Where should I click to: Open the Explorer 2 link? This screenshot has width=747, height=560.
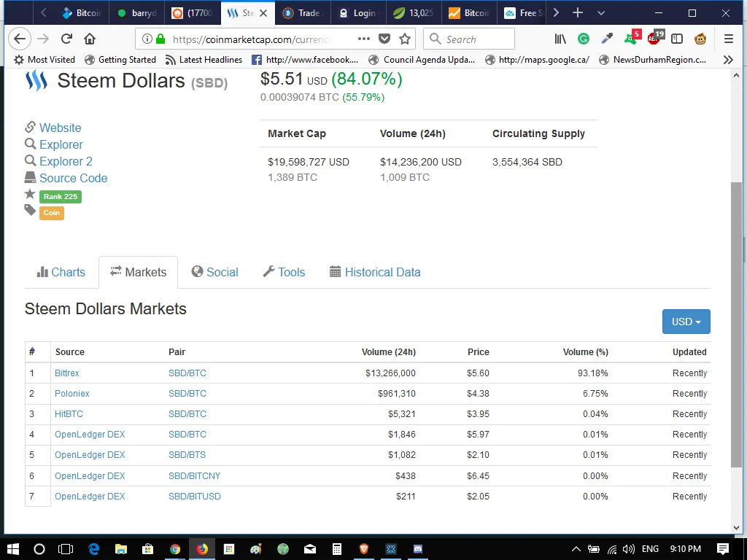(x=66, y=161)
